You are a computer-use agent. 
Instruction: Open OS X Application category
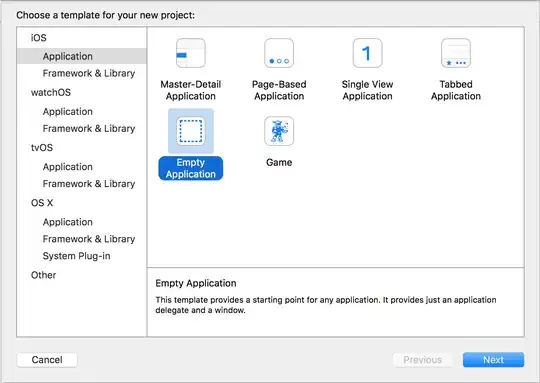point(68,222)
